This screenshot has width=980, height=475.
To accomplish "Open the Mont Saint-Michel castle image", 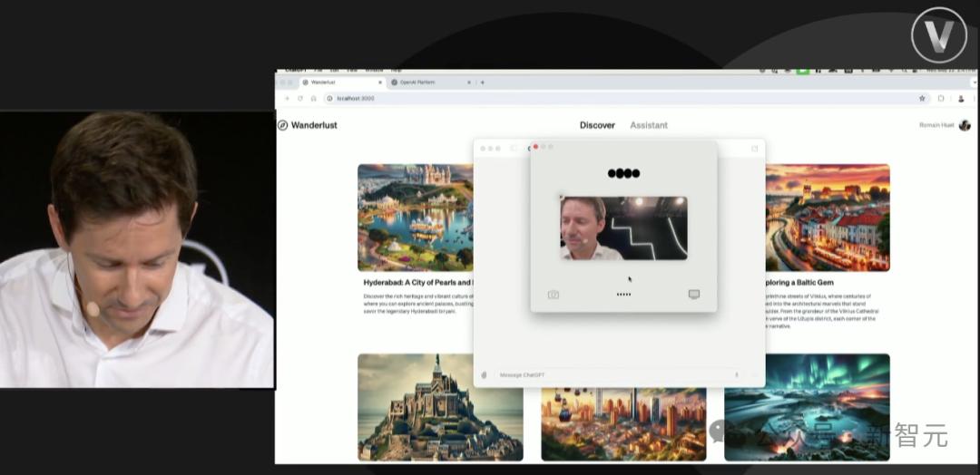I will [440, 407].
